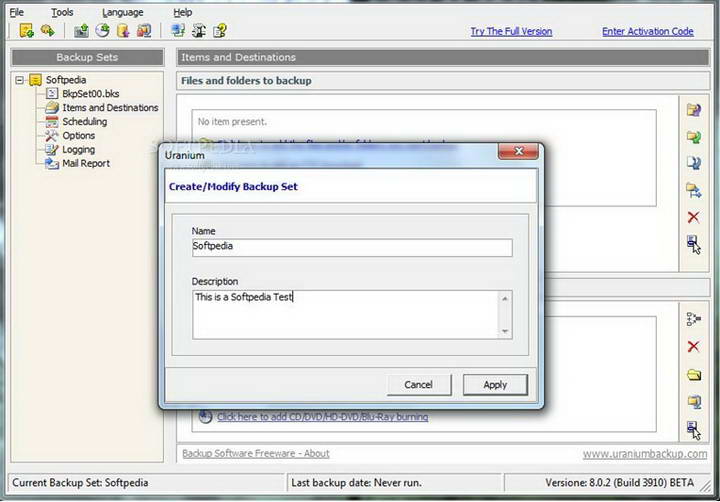
Task: Close the Uranium dialog with red X
Action: [518, 151]
